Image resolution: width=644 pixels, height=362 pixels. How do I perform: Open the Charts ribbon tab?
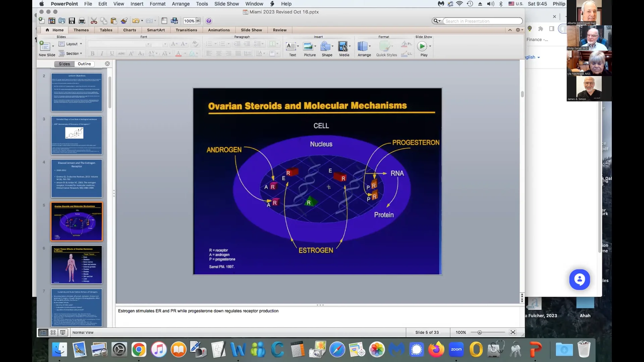click(x=129, y=30)
